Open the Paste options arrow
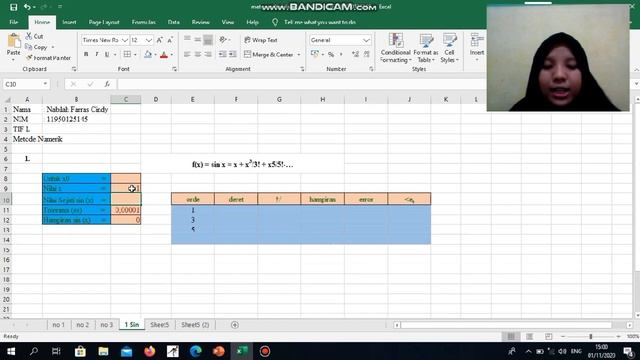Screen dimensions: 640x360 coord(13,60)
